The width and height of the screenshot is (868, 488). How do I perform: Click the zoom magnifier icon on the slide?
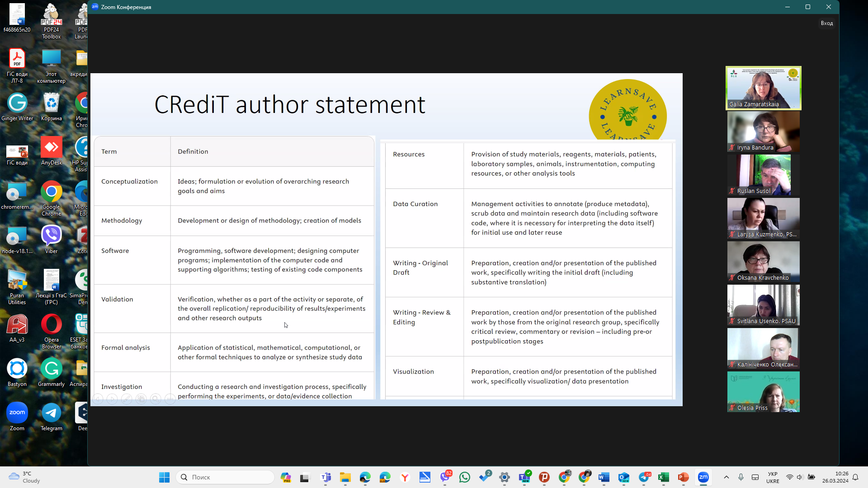click(x=156, y=399)
